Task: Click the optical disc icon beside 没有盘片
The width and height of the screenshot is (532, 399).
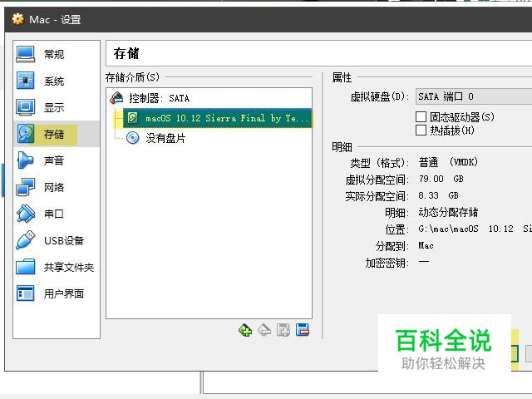Action: [x=132, y=138]
